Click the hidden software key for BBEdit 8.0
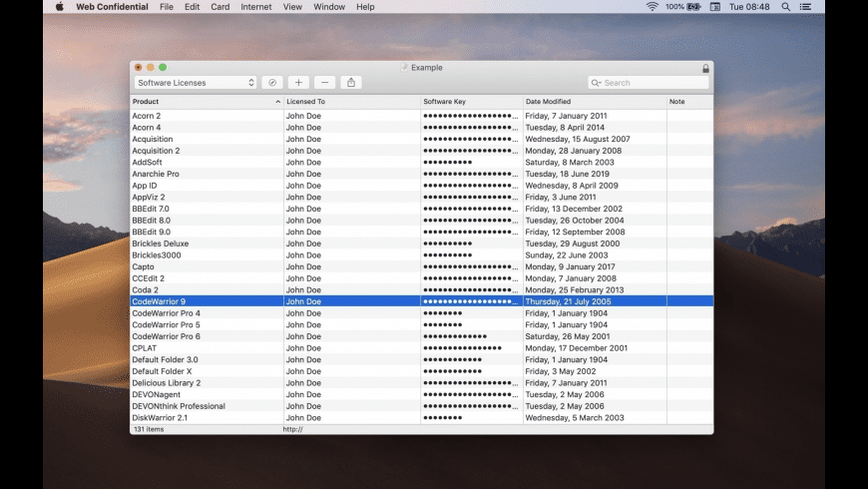The image size is (868, 489). coord(471,221)
